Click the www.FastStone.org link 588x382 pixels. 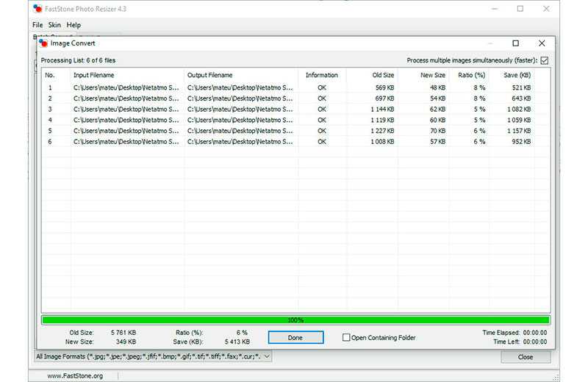coord(75,375)
